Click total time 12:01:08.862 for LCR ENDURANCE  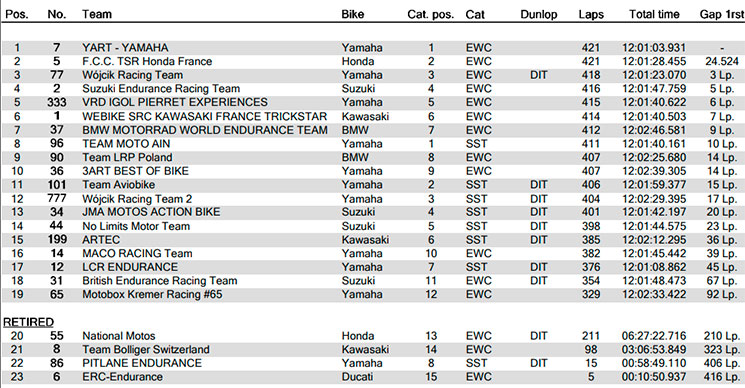click(x=654, y=267)
